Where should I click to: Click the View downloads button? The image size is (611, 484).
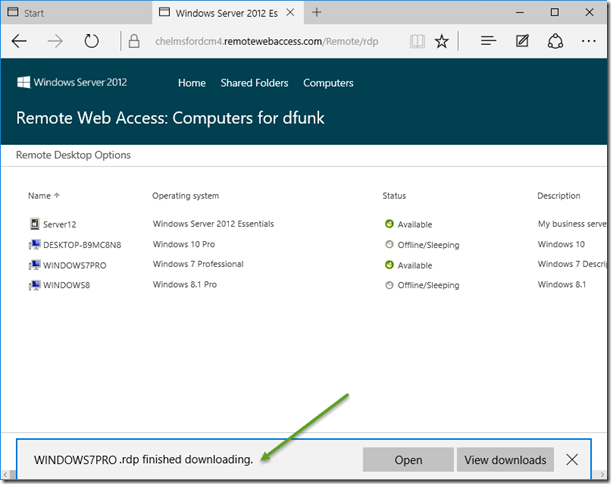tap(505, 460)
